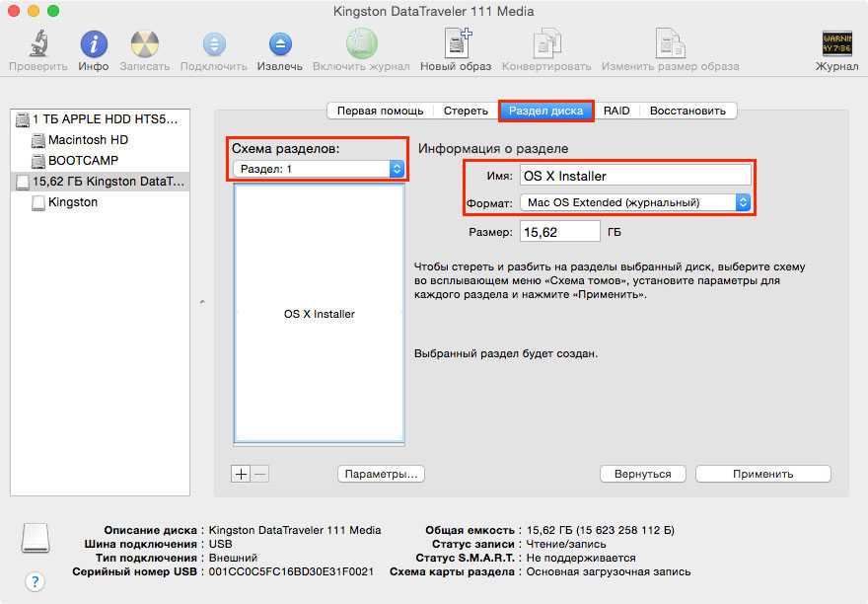Click the sidebar splitter handle
Screen dimensions: 868x604
tap(202, 302)
